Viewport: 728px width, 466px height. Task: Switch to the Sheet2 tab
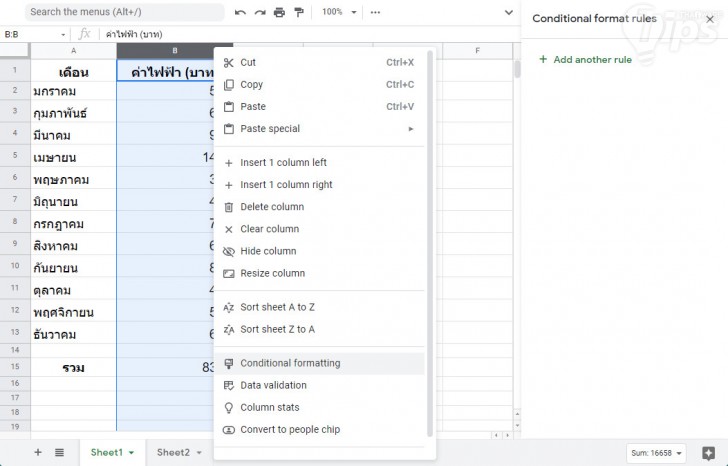point(173,453)
